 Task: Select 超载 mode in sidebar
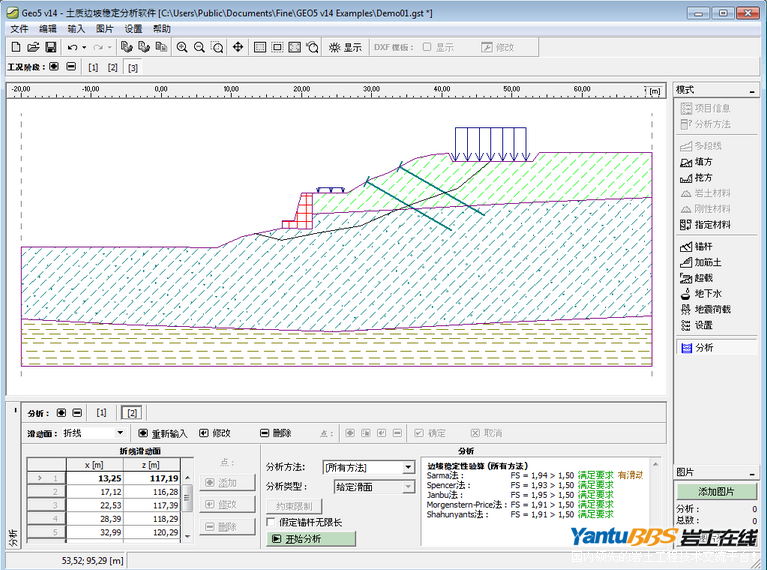697,278
